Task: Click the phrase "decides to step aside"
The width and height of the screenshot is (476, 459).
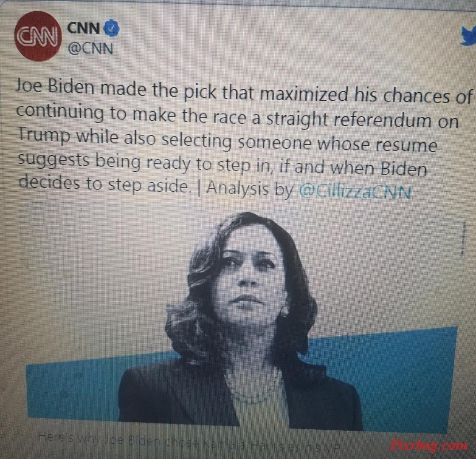Action: [x=105, y=184]
